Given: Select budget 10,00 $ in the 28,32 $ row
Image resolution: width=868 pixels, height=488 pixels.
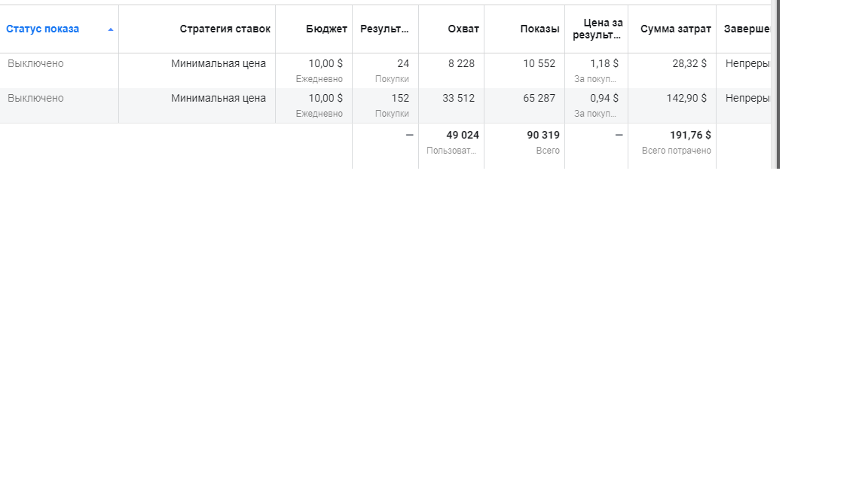Looking at the screenshot, I should 325,63.
